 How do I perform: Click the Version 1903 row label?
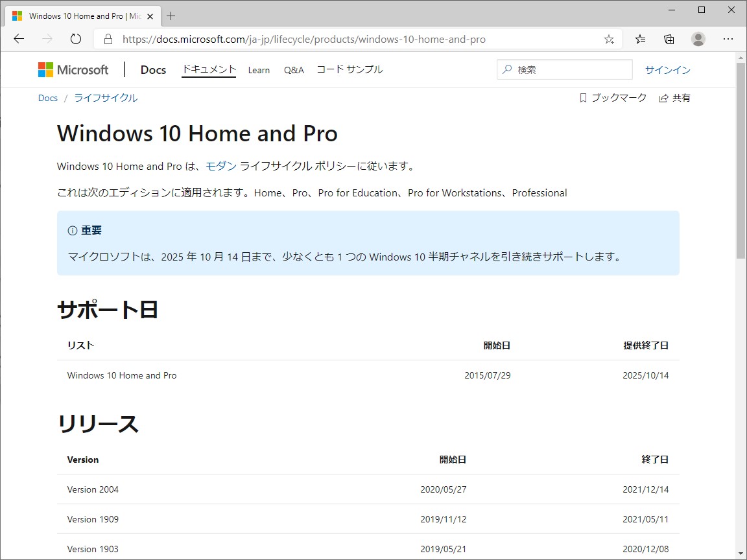click(x=93, y=549)
